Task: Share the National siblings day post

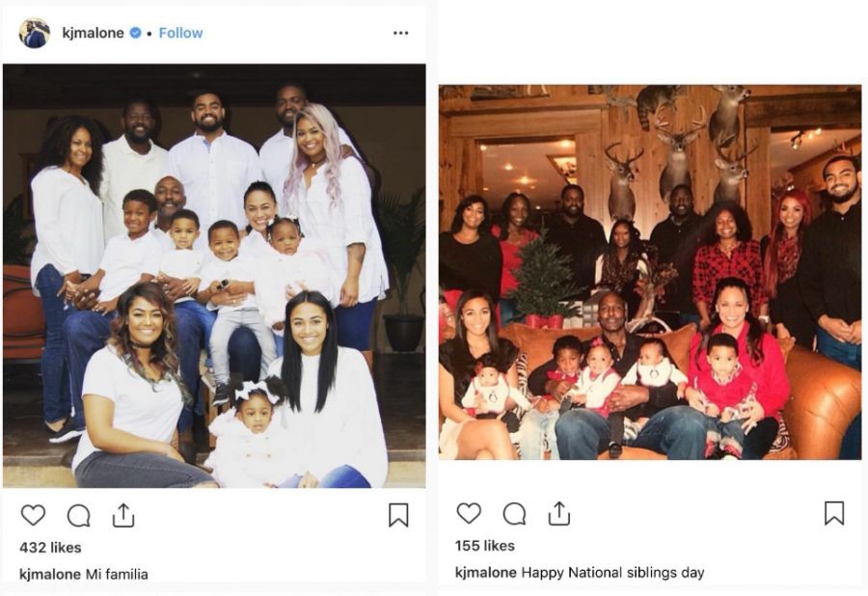Action: click(559, 514)
